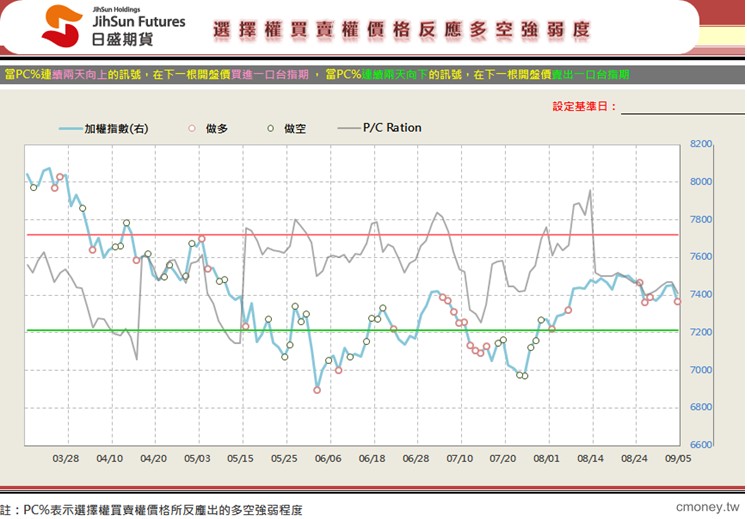
Task: Click the 設定基準日 date input field
Action: [x=683, y=107]
